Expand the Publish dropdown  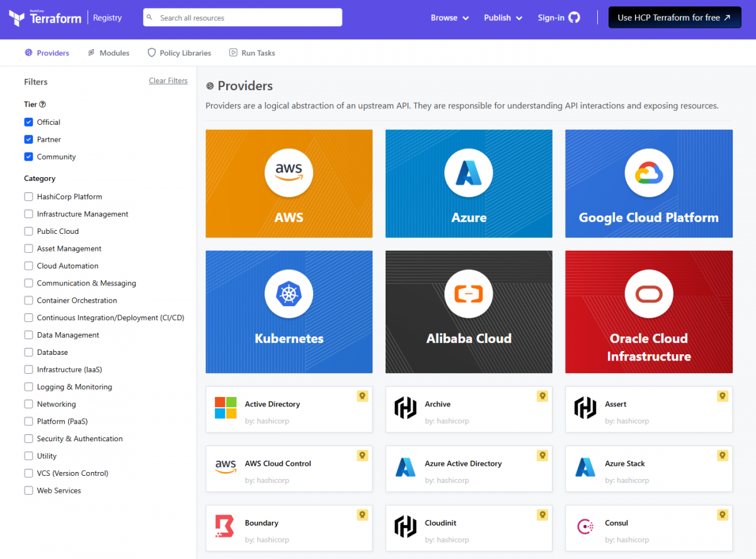[502, 18]
